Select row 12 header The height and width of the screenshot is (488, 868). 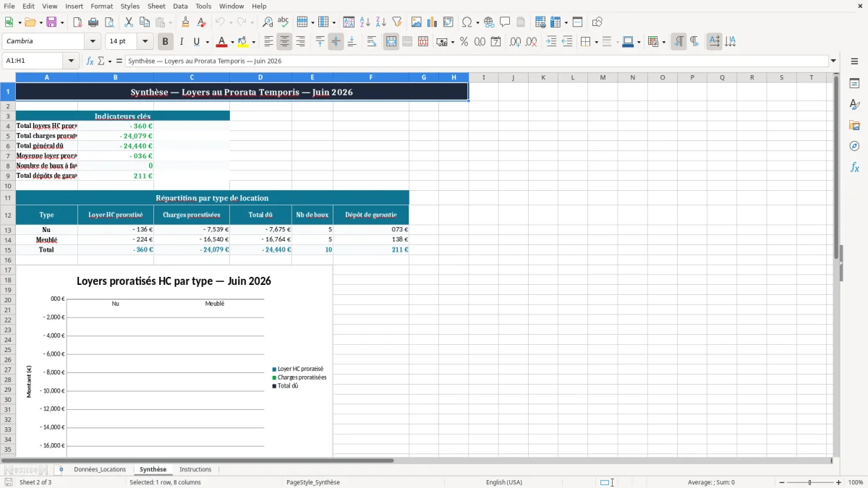click(7, 215)
